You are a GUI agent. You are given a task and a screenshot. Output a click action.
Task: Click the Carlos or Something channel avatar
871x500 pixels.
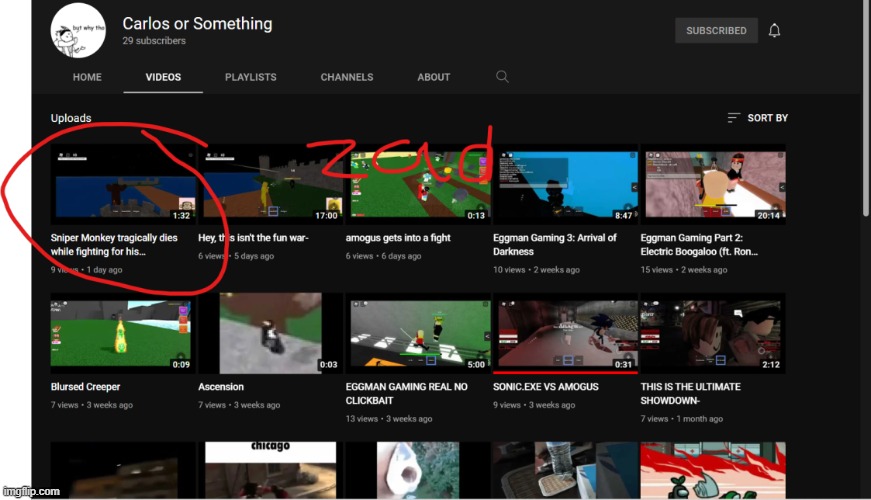[x=78, y=31]
